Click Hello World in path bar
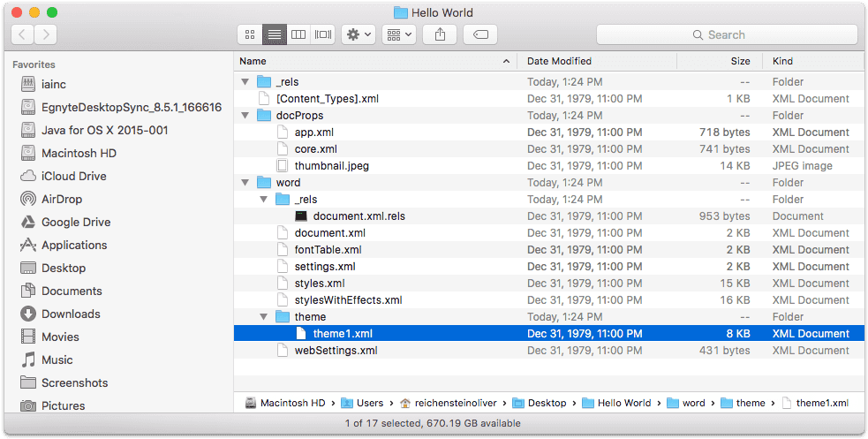The height and width of the screenshot is (439, 868). tap(616, 403)
